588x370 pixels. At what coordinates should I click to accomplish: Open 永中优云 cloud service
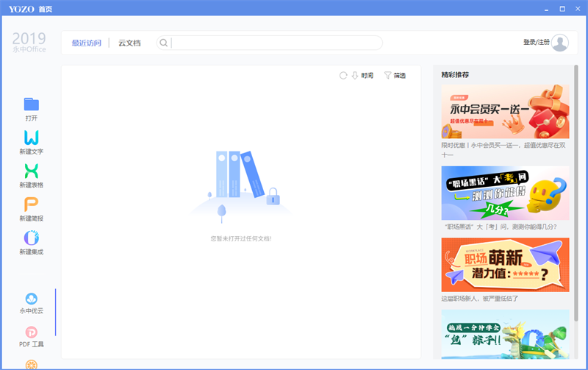pyautogui.click(x=31, y=299)
